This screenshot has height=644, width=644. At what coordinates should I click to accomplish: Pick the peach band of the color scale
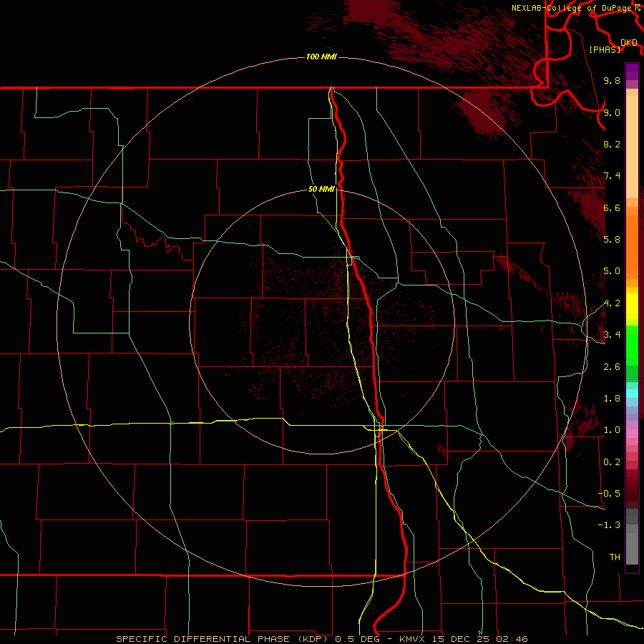(632, 144)
